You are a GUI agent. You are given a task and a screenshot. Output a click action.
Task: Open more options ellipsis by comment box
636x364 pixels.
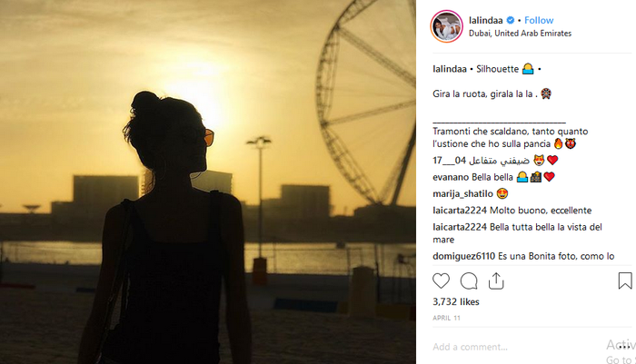pyautogui.click(x=627, y=347)
